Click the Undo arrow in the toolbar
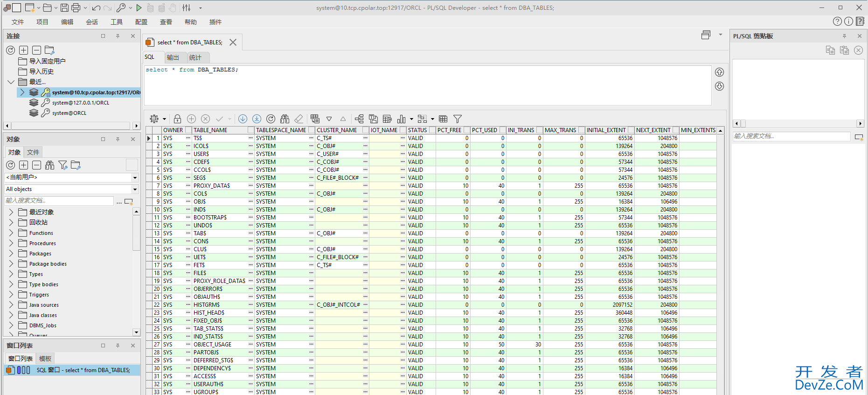 click(96, 8)
